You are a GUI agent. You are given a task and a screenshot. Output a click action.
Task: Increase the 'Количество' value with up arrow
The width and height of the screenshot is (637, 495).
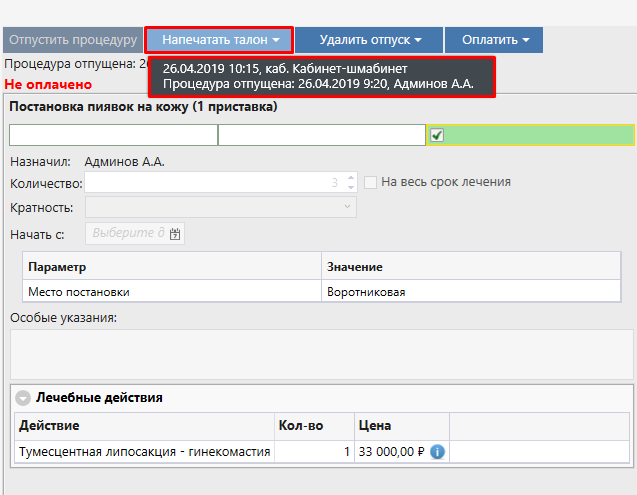point(350,178)
